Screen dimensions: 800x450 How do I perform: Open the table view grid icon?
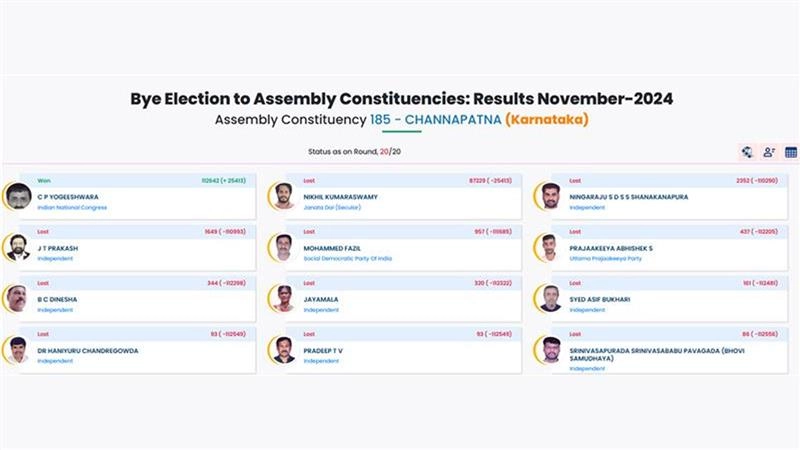pyautogui.click(x=791, y=152)
